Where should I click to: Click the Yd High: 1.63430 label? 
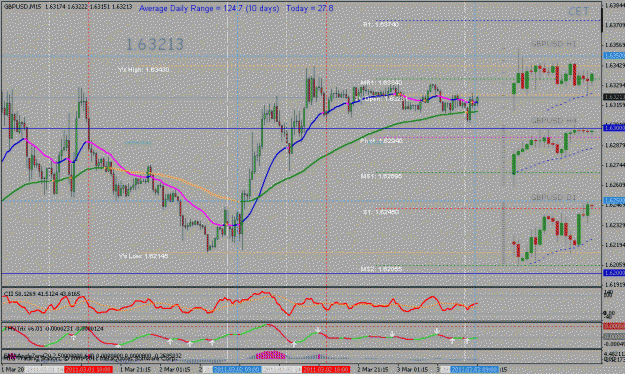[143, 70]
